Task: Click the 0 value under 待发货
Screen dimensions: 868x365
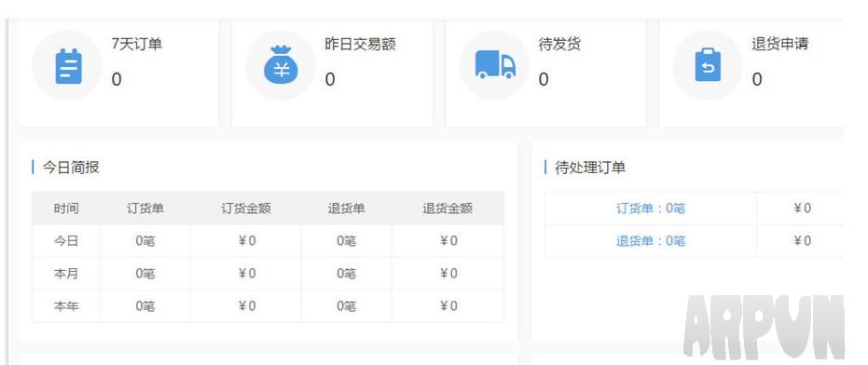Action: click(x=544, y=80)
